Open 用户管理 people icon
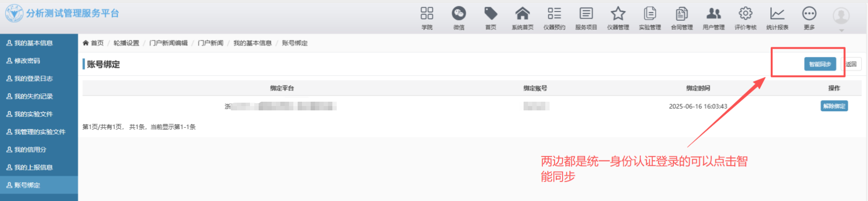 [x=713, y=13]
